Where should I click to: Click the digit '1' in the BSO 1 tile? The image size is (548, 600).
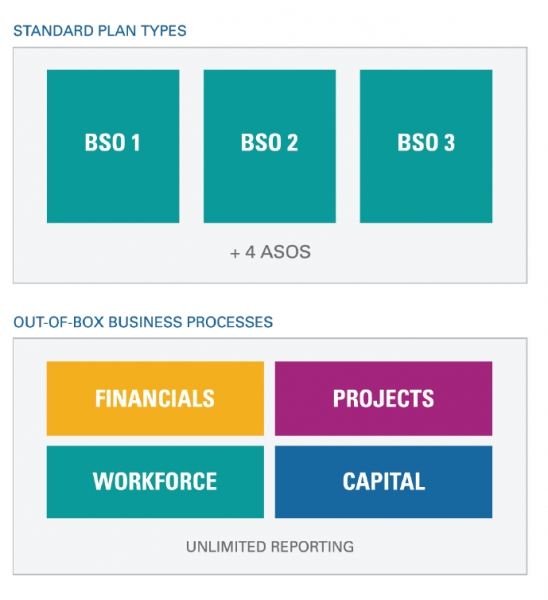[135, 143]
